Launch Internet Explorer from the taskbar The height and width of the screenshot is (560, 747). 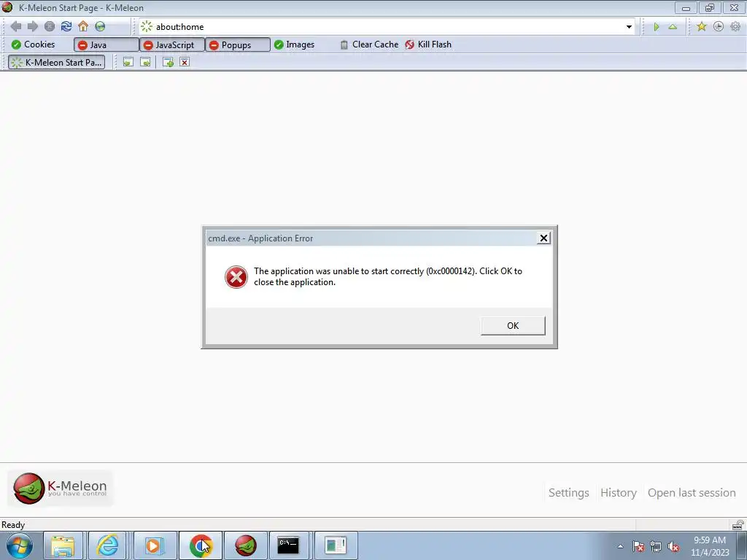click(108, 545)
